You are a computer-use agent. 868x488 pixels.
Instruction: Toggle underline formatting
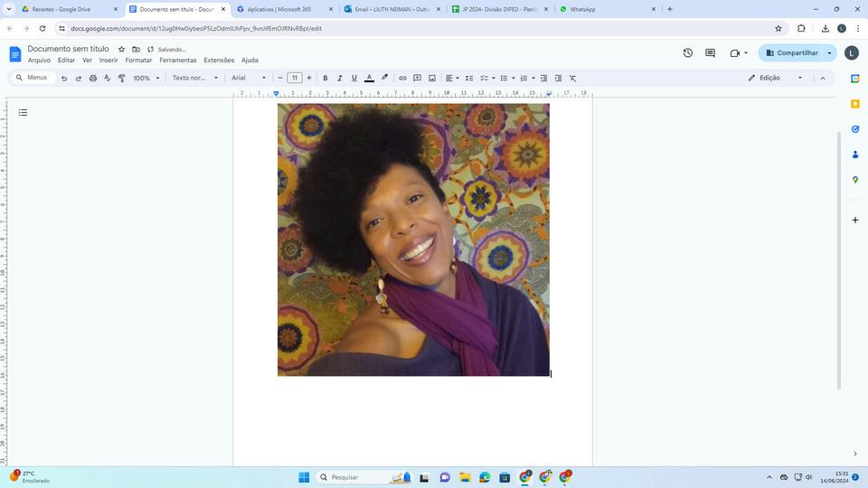coord(354,78)
